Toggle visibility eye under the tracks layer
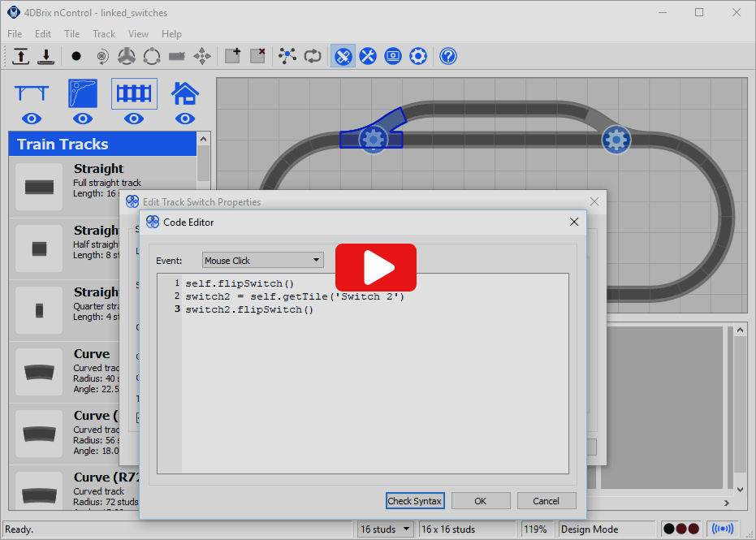 click(x=134, y=119)
